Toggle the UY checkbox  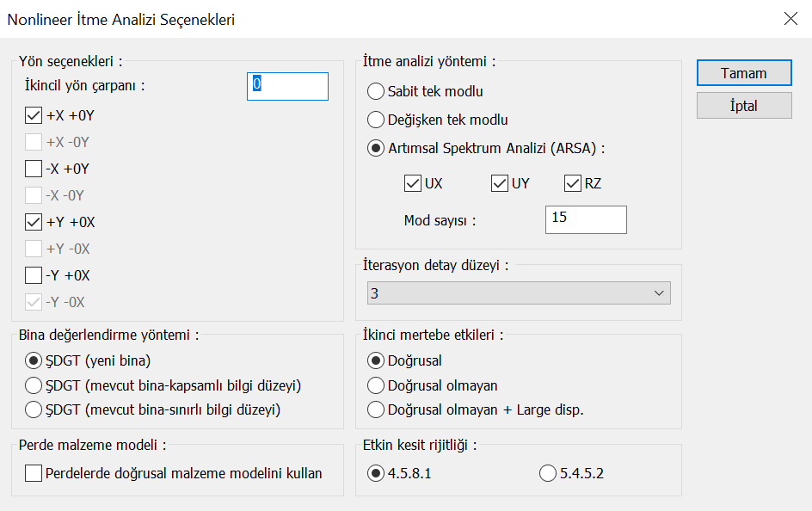click(500, 183)
